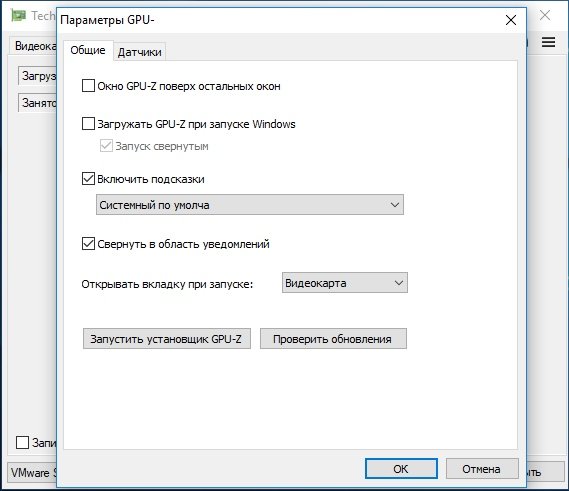Click Проверить обновления button
Image resolution: width=569 pixels, height=491 pixels.
(333, 339)
